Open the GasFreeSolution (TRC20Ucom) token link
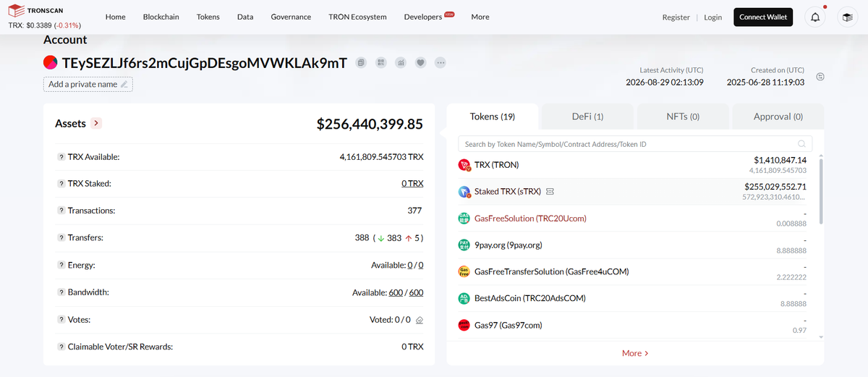 point(530,218)
